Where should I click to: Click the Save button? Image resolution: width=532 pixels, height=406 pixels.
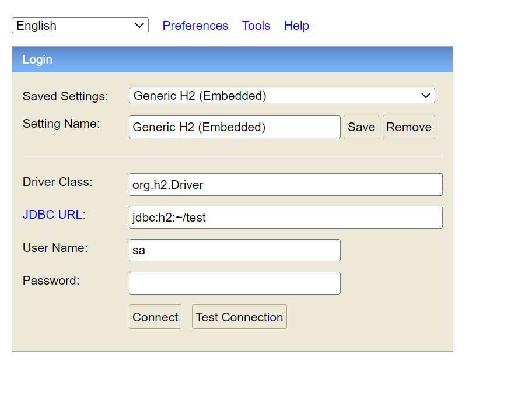tap(361, 127)
